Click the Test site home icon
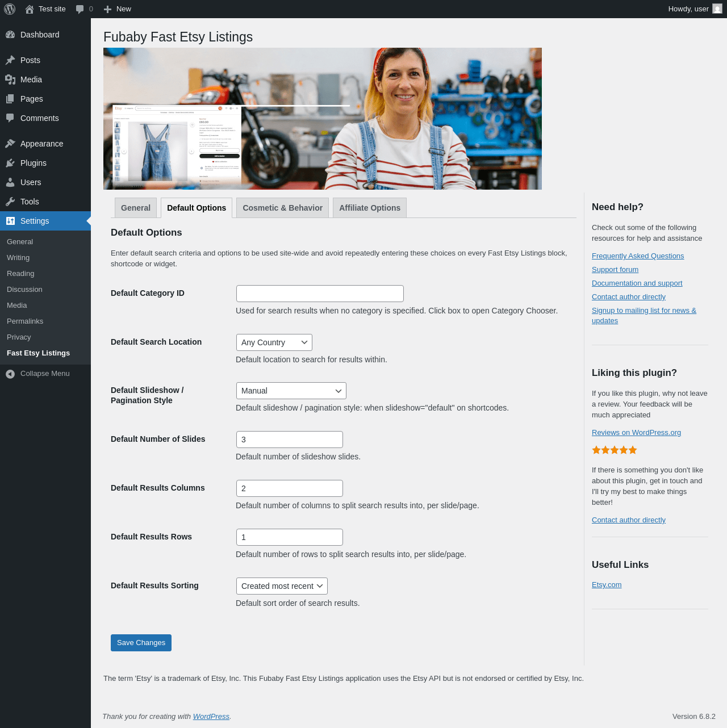This screenshot has width=727, height=728. [30, 9]
